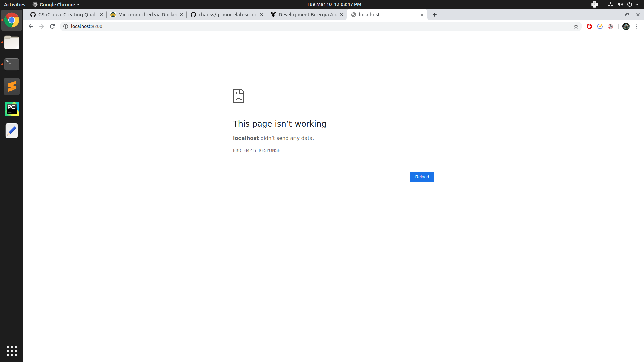Bookmark this page with the star icon
Viewport: 644px width, 362px height.
576,26
